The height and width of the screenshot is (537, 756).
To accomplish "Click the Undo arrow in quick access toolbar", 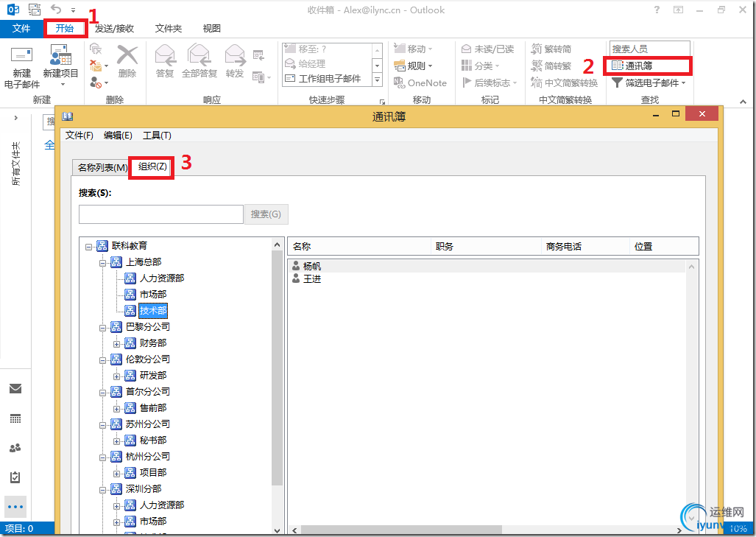I will pyautogui.click(x=56, y=9).
